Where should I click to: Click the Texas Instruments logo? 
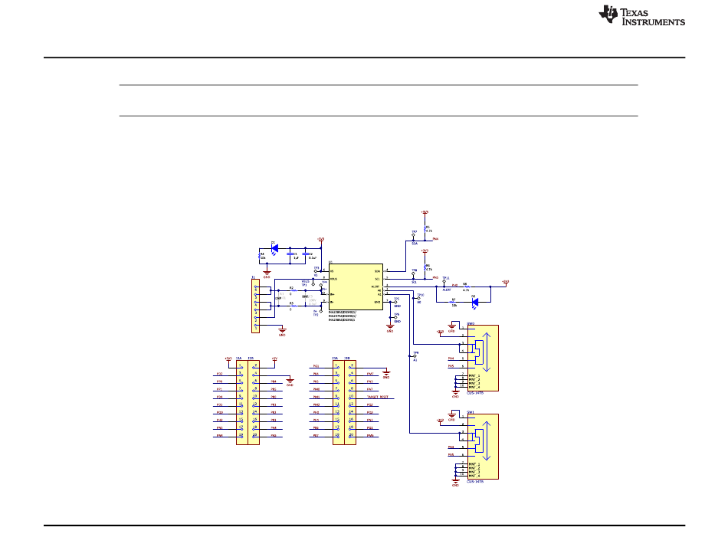[641, 15]
